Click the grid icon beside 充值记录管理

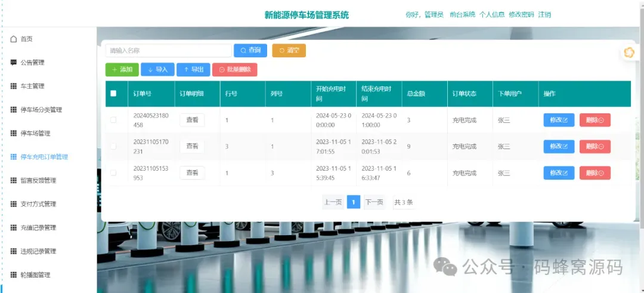[14, 228]
